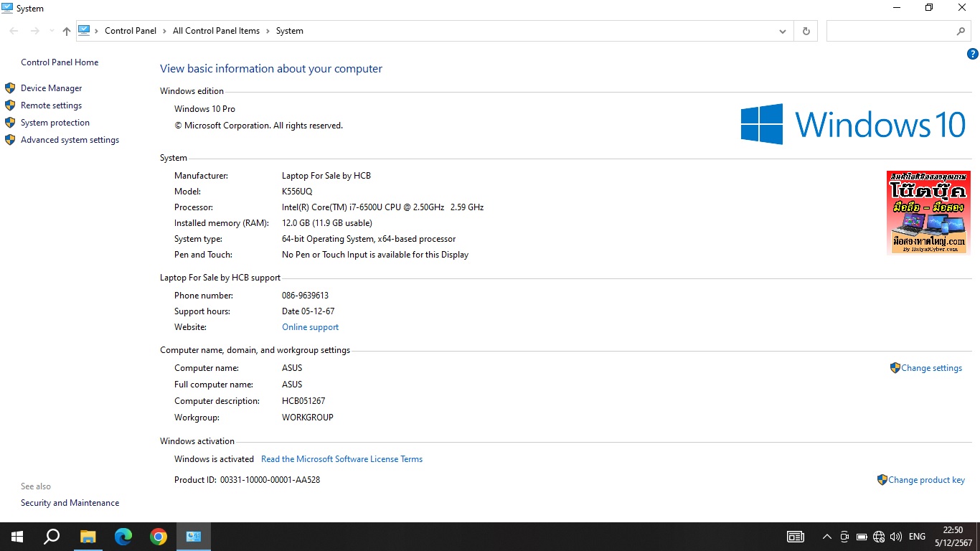Screen dimensions: 980x551
Task: Launch Microsoft Edge from taskbar
Action: pyautogui.click(x=123, y=537)
